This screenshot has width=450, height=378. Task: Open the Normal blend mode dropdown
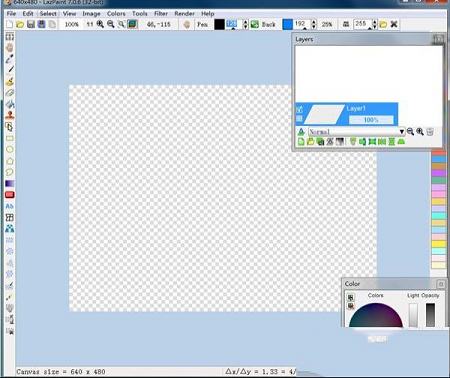356,132
